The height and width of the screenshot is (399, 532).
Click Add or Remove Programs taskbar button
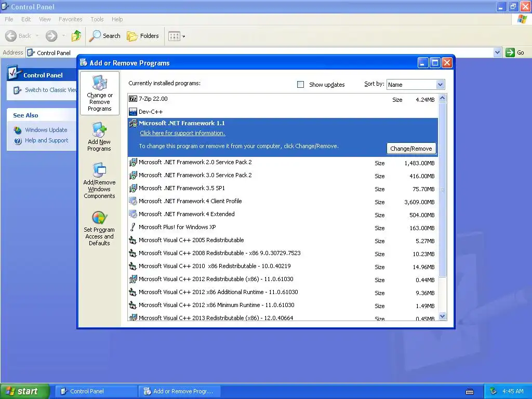click(180, 391)
